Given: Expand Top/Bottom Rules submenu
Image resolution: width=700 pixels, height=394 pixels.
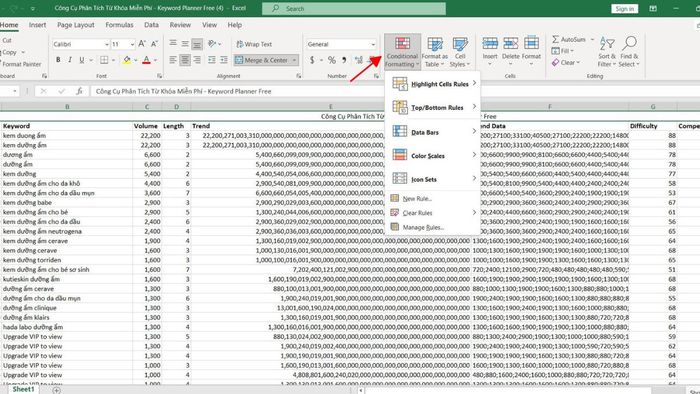Looking at the screenshot, I should click(433, 108).
